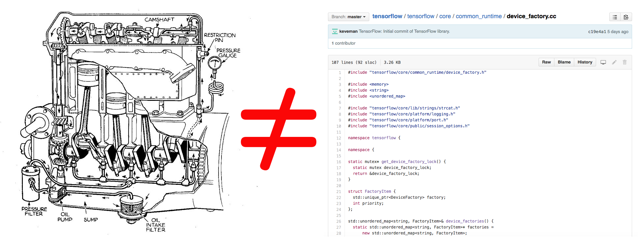Click the 'namespace tensorflow {' code line
Image resolution: width=644 pixels, height=246 pixels.
[x=374, y=138]
